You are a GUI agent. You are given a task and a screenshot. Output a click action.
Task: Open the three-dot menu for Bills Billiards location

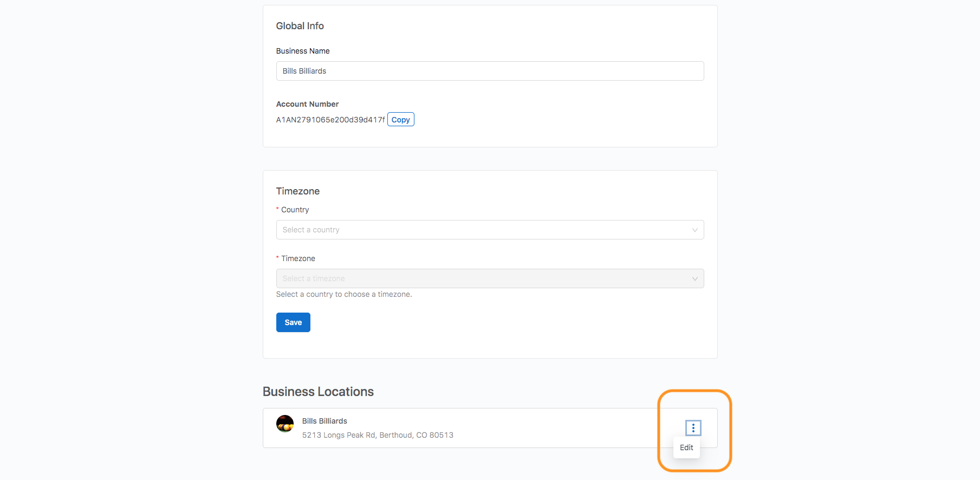pyautogui.click(x=693, y=428)
